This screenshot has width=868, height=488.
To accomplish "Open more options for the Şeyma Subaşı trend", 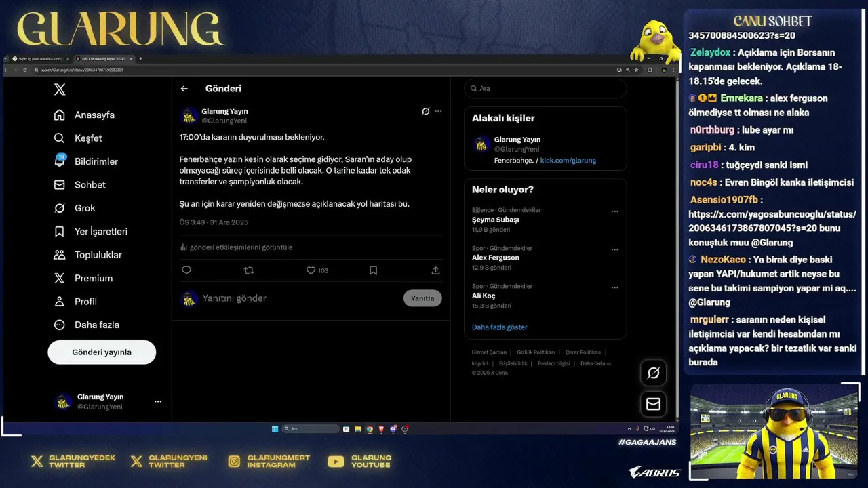I will (x=614, y=211).
